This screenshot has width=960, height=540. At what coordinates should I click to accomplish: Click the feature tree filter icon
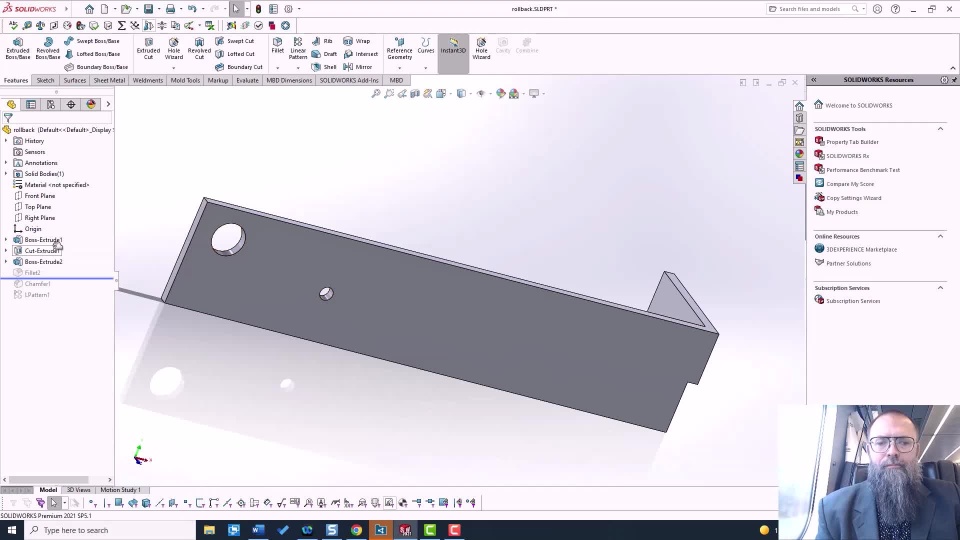(8, 118)
